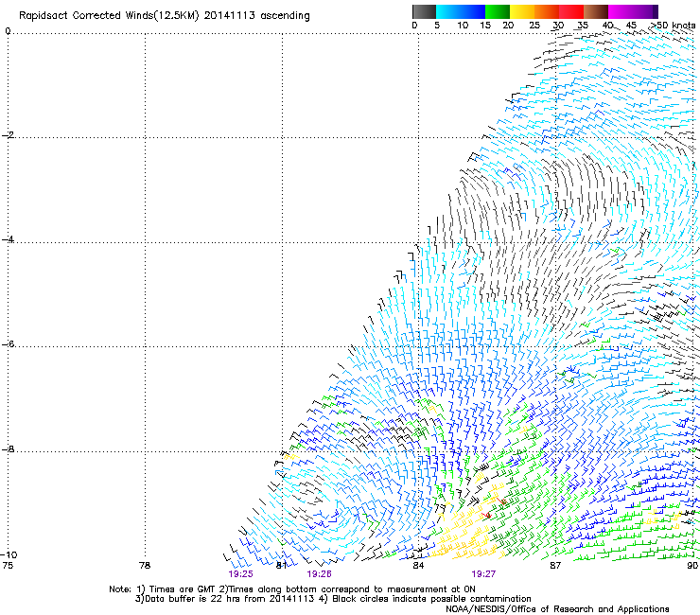Click the yellow 20-25 knots legend swatch
The height and width of the screenshot is (615, 700).
[522, 11]
